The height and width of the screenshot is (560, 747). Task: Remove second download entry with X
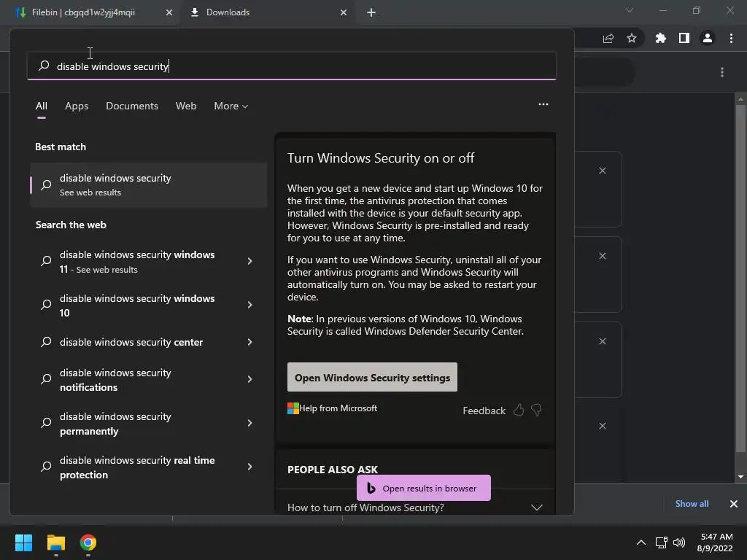tap(602, 256)
